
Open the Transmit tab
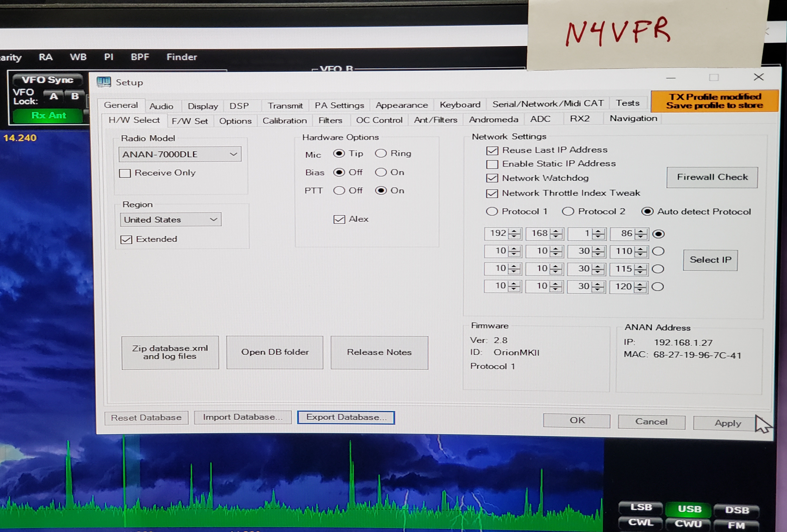285,106
